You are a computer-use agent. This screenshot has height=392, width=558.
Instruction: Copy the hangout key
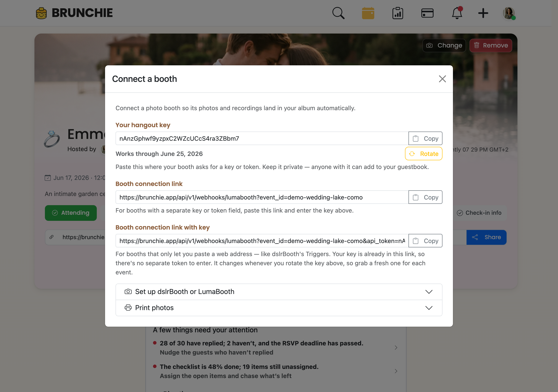(425, 139)
